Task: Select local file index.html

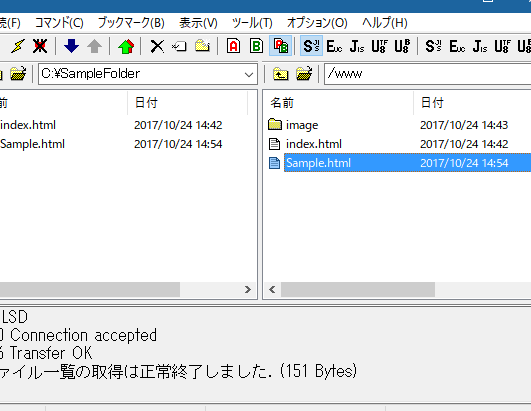Action: point(28,125)
